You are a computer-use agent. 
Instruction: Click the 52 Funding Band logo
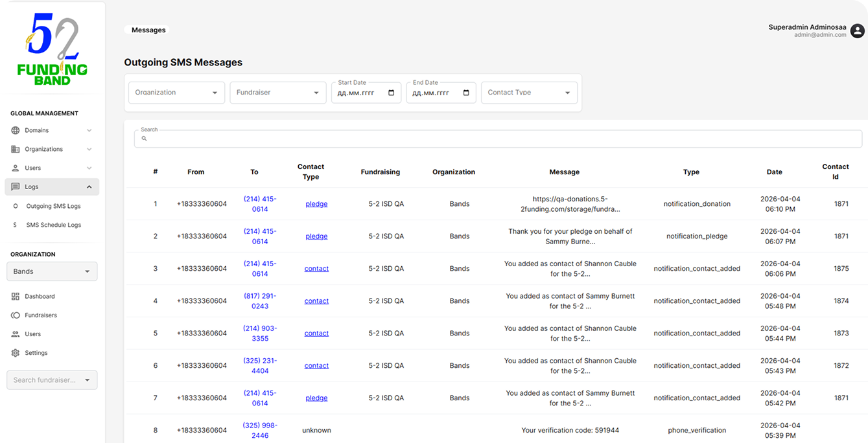pos(53,50)
